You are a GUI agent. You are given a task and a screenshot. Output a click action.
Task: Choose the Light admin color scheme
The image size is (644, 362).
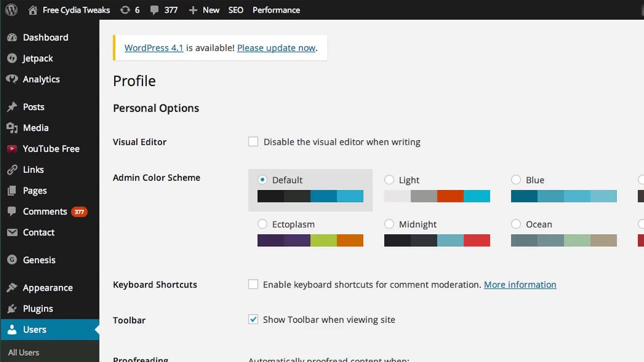pyautogui.click(x=389, y=180)
